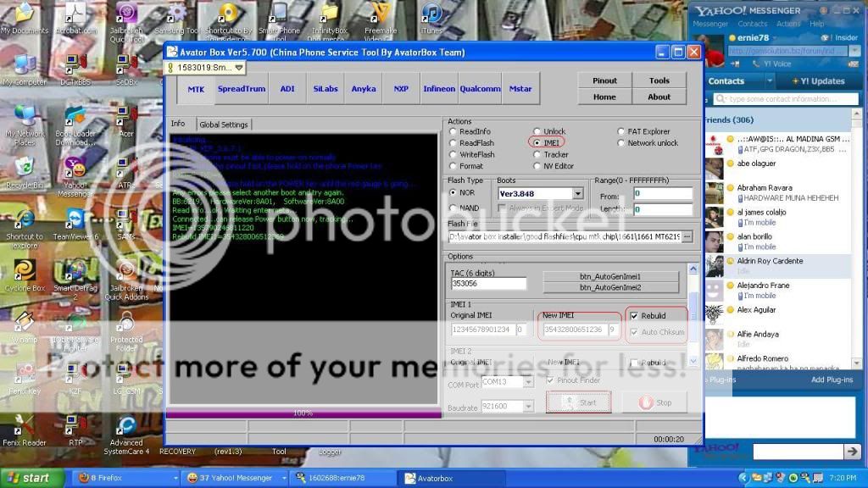This screenshot has height=488, width=868.
Task: Launch the iTunes desktop icon
Action: coord(432,15)
